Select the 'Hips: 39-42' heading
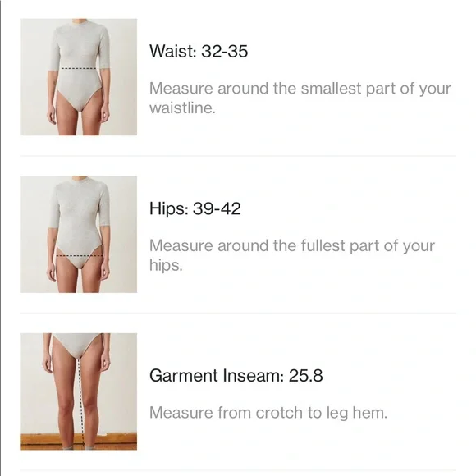 (x=195, y=208)
